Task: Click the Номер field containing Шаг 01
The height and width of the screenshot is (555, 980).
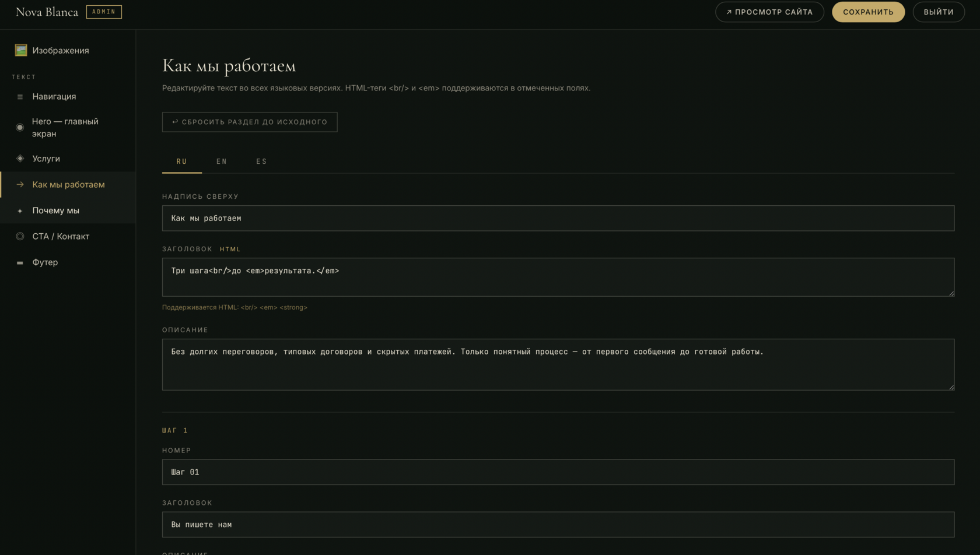Action: tap(558, 472)
